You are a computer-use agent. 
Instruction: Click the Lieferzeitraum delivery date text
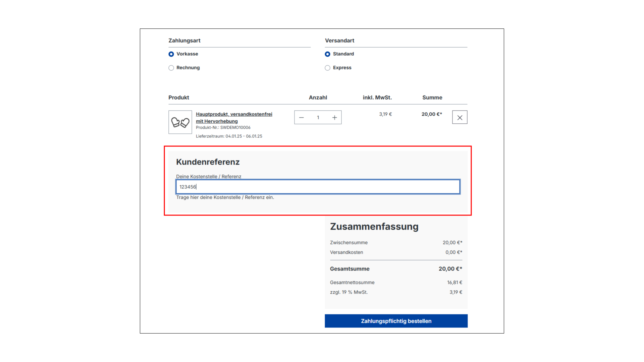[x=229, y=136]
